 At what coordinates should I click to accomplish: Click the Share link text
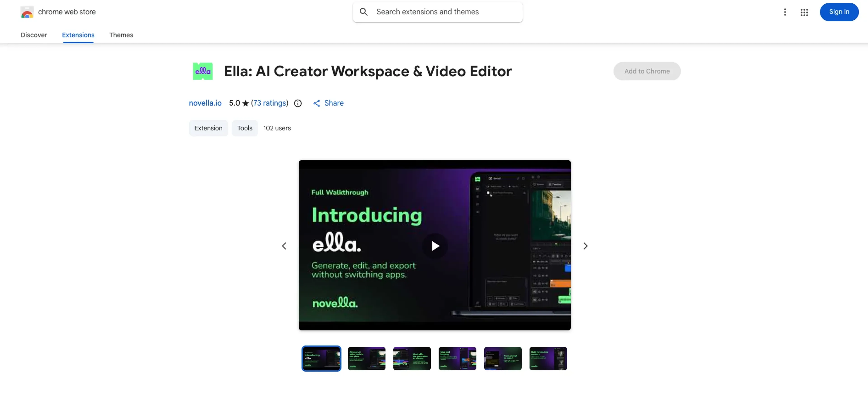coord(334,103)
